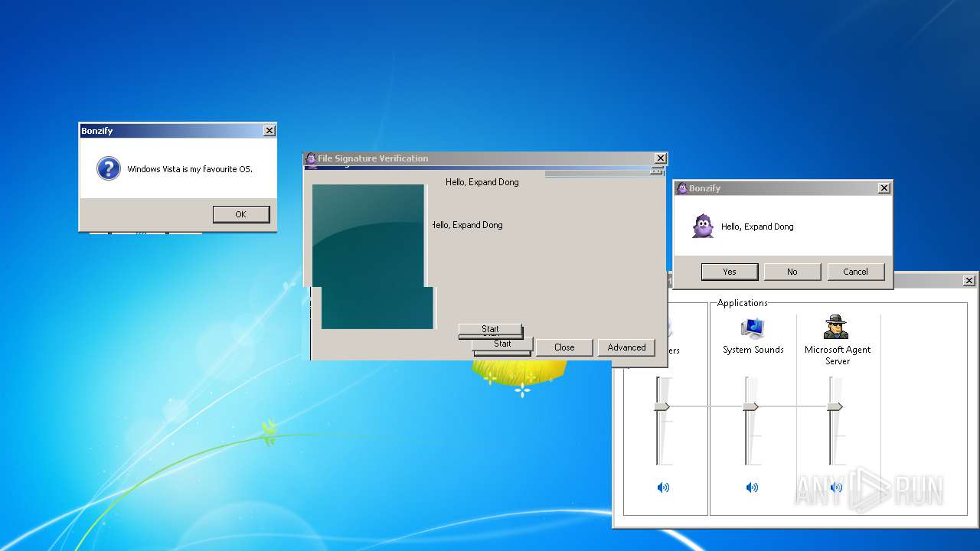
Task: Click the Bonzify Hello dialog title icon
Action: tap(682, 188)
